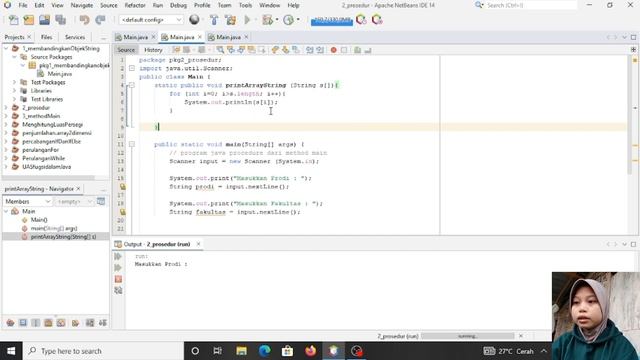Switch to the Files panel tab

pyautogui.click(x=47, y=37)
